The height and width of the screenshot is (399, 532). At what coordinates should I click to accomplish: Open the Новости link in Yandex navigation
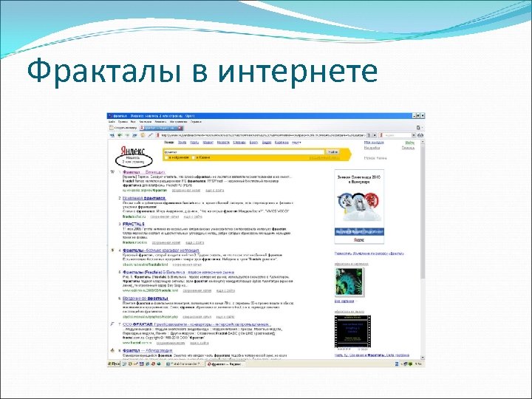click(223, 143)
